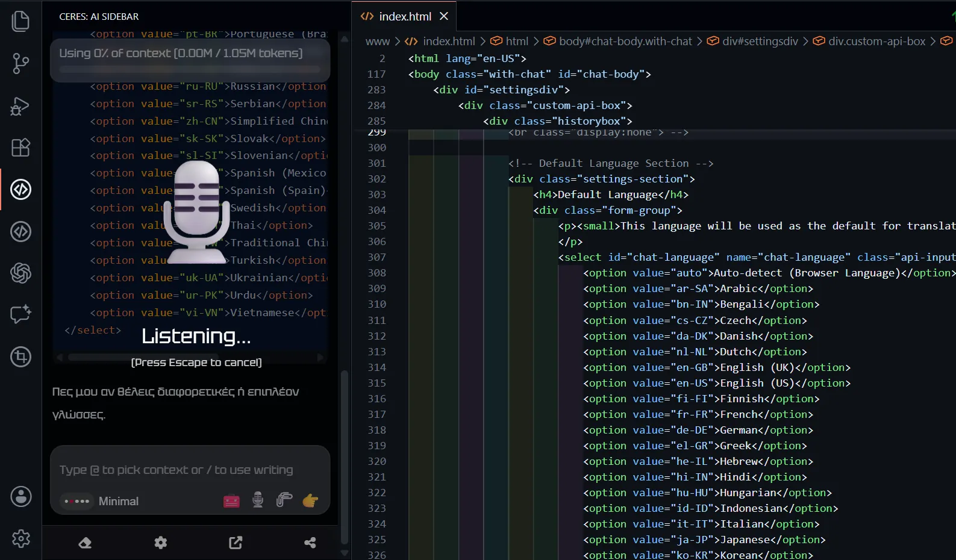This screenshot has width=956, height=560.
Task: Click the h4 Default Language line
Action: (611, 194)
